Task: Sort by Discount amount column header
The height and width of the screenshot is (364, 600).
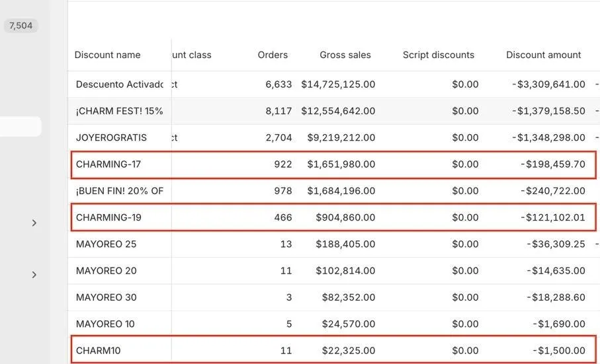Action: click(x=543, y=55)
